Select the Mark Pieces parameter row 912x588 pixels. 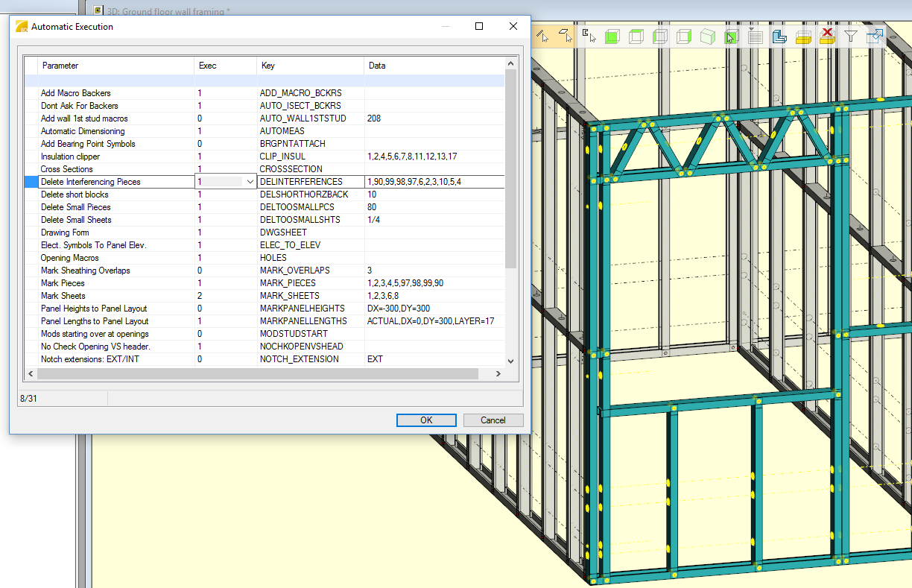tap(63, 283)
